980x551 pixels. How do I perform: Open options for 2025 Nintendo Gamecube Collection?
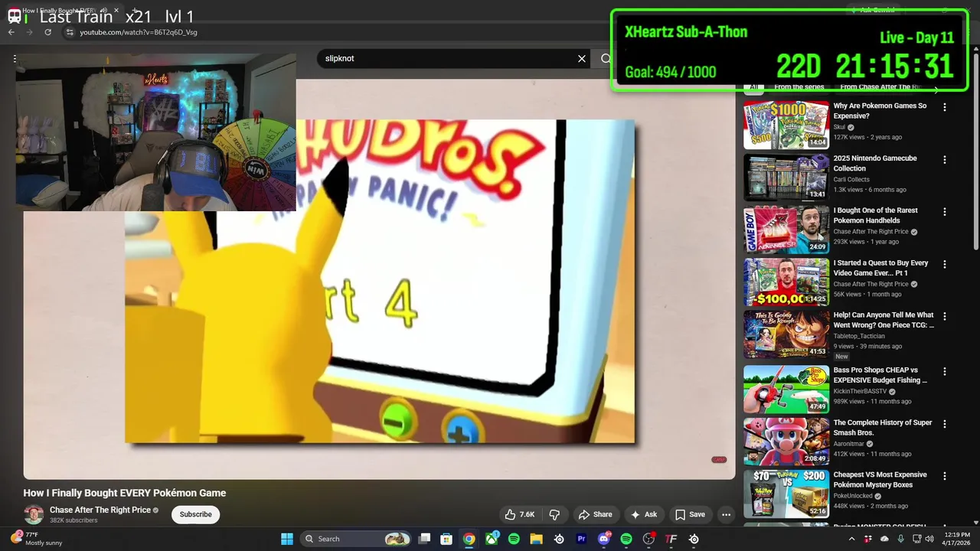point(944,160)
